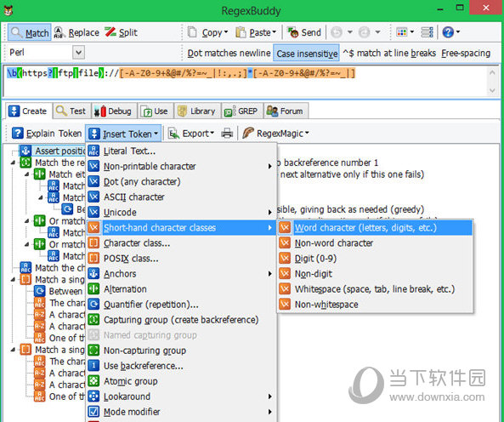Click the Mode modifier icon
This screenshot has height=422, width=504.
[x=93, y=412]
